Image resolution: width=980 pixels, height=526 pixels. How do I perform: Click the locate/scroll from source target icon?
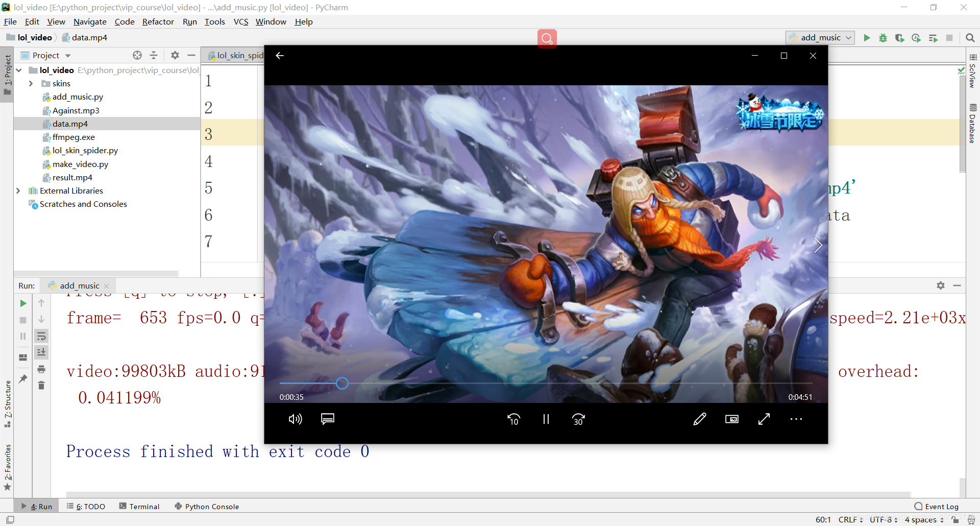[x=137, y=55]
